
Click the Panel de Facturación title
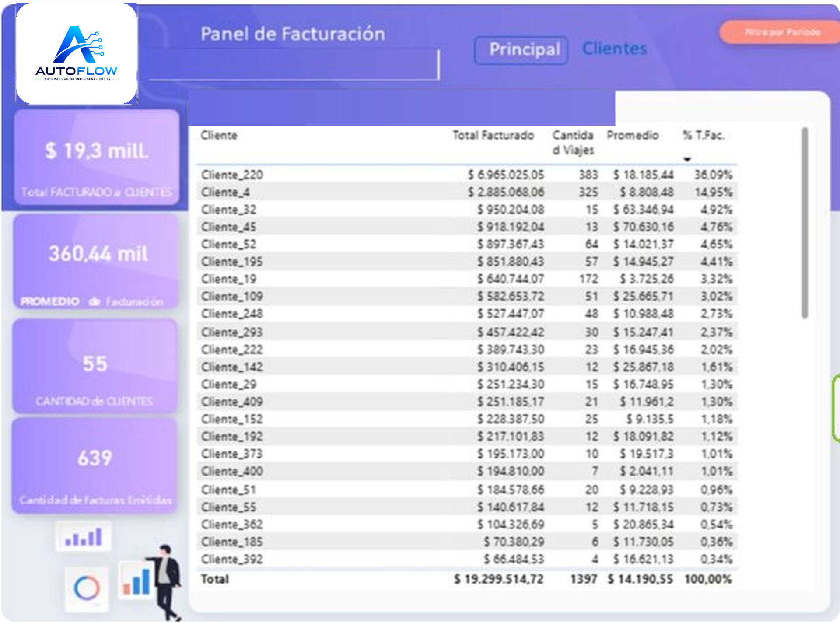[x=293, y=34]
